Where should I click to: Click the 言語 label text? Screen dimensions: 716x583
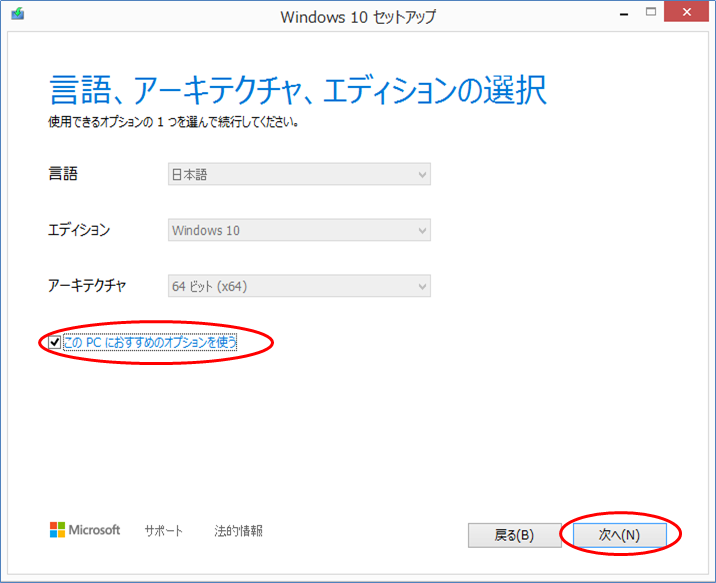(x=63, y=174)
